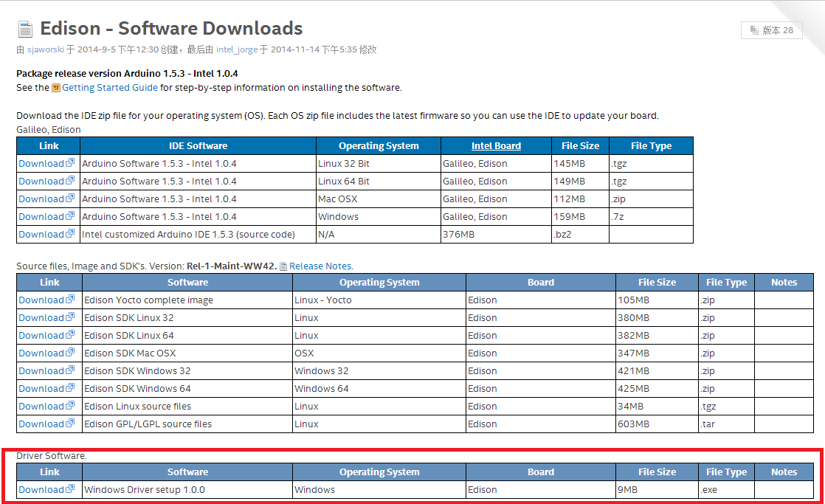825x504 pixels.
Task: Click the Intel Board column header link
Action: click(x=496, y=145)
